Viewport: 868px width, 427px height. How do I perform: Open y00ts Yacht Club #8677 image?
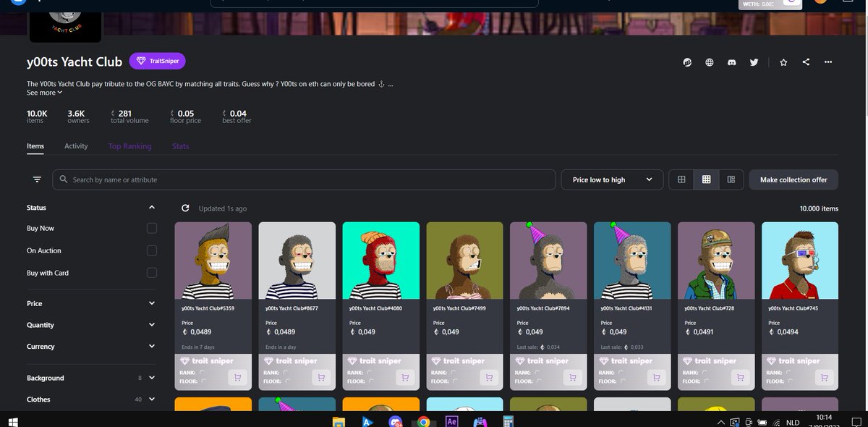point(297,260)
